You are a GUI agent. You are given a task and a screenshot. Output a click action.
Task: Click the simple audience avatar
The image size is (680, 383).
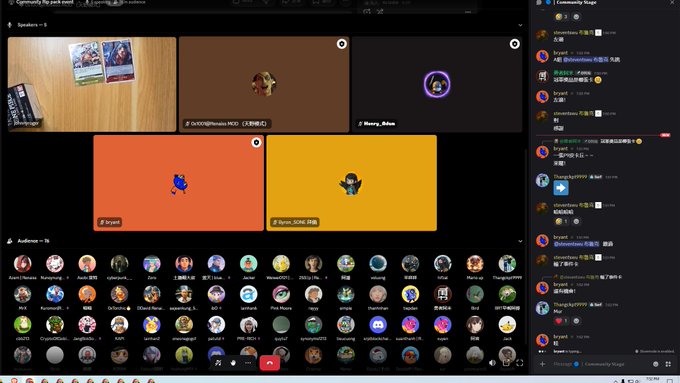346,295
